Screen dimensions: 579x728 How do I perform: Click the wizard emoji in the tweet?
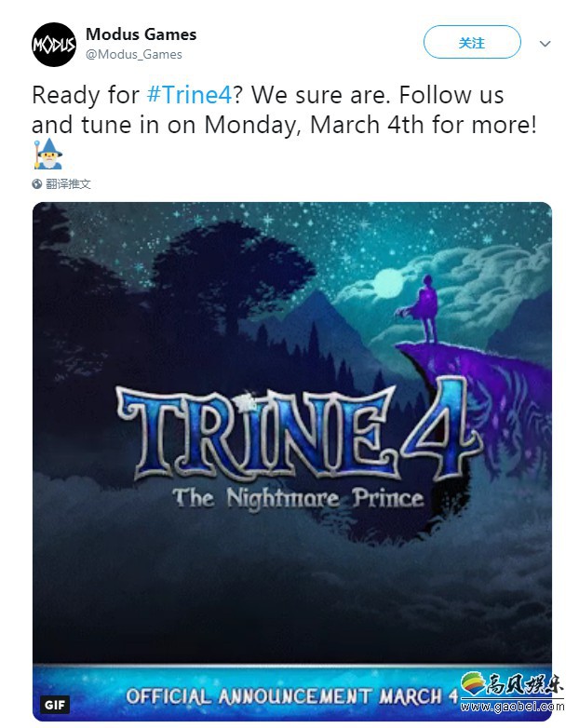tap(47, 154)
